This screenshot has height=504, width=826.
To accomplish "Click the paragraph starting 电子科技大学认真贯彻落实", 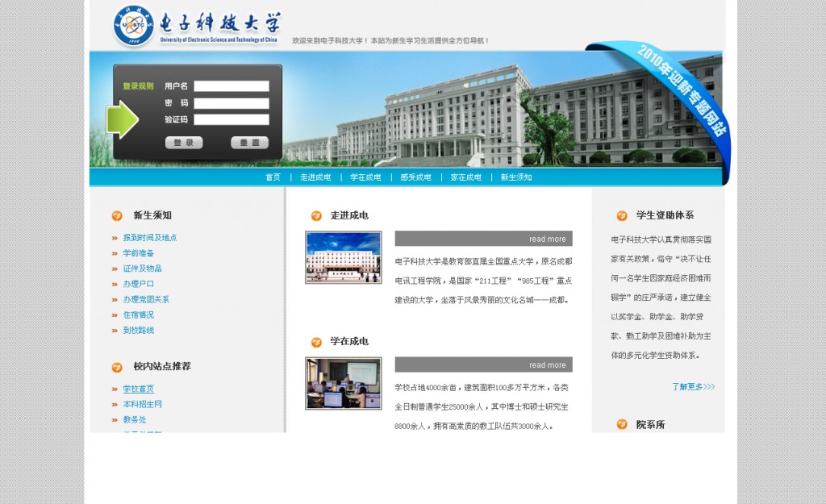I will tap(661, 298).
